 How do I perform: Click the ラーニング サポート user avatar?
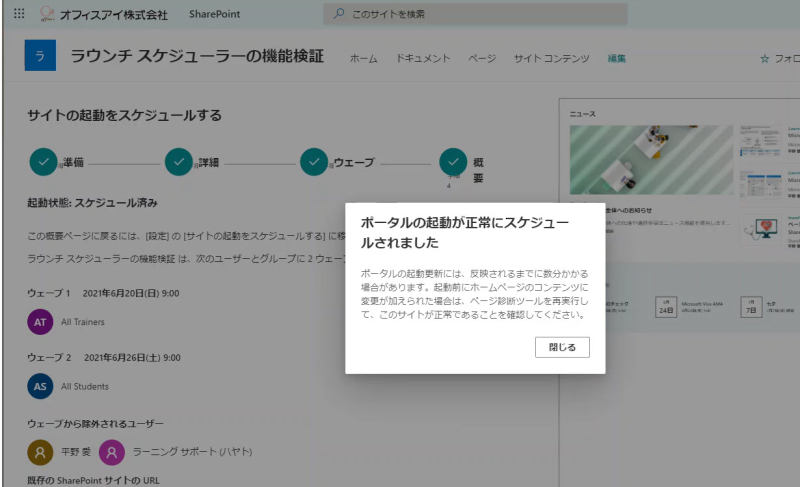[x=112, y=452]
